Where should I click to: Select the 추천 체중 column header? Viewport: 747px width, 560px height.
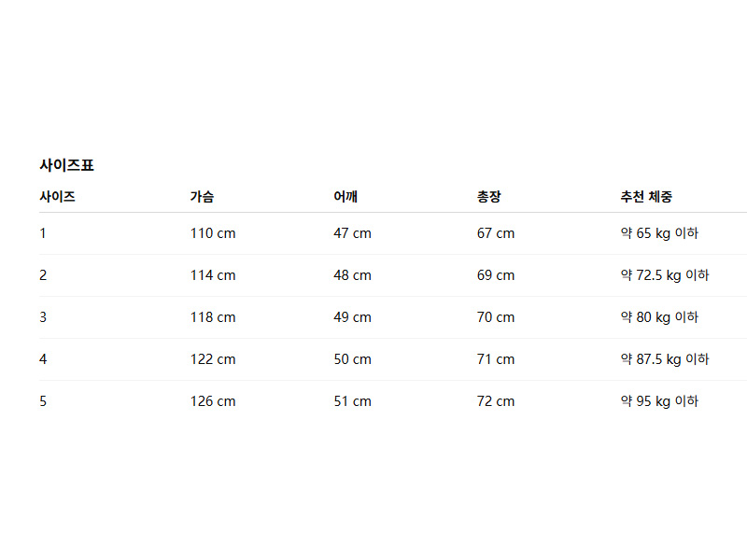pos(646,197)
